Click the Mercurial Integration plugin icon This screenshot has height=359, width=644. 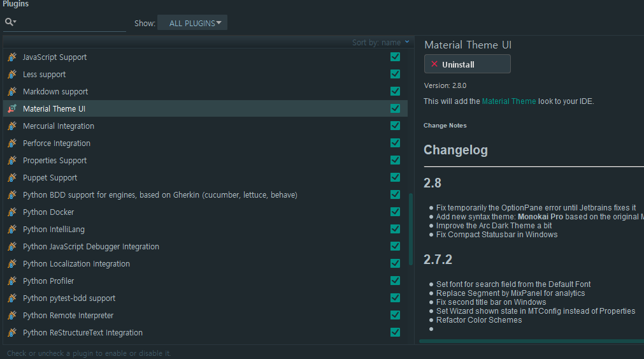[12, 126]
